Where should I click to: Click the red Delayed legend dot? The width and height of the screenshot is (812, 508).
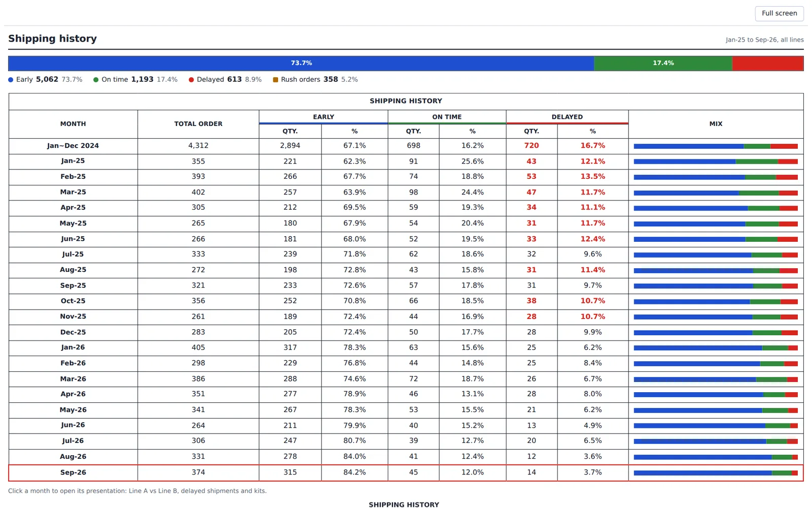point(191,80)
